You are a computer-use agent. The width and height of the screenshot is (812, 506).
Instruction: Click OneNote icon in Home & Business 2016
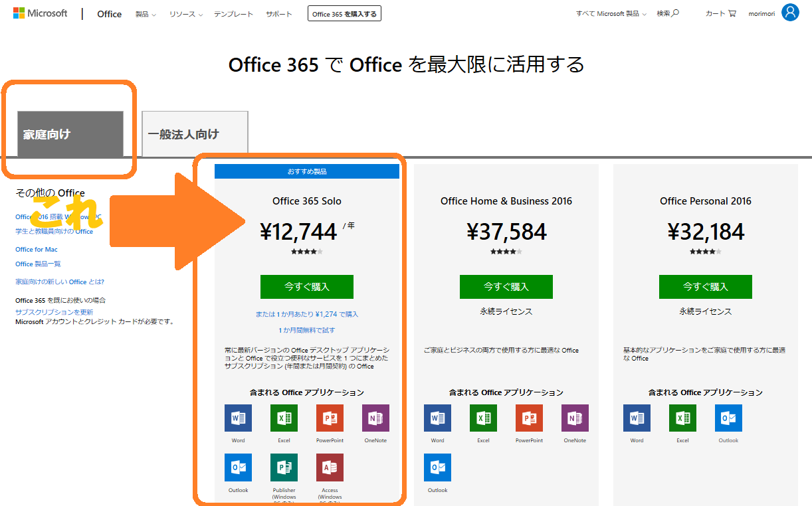point(575,418)
